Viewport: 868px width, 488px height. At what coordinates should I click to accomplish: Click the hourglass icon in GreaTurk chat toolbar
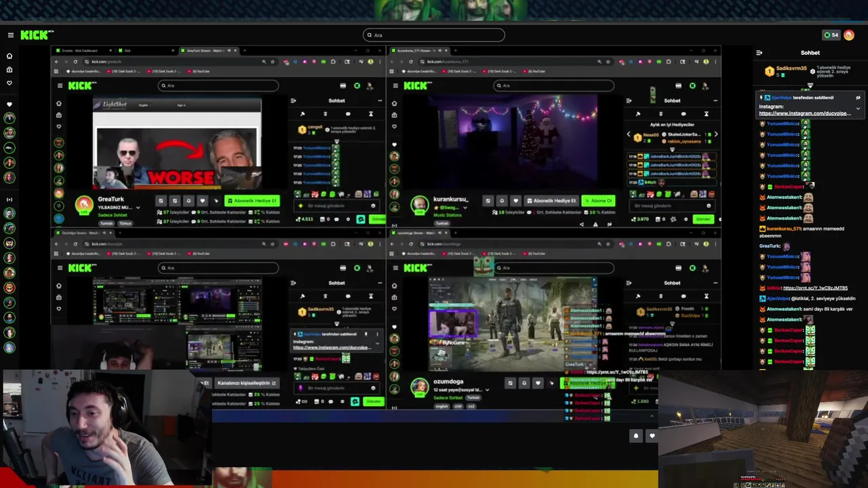click(371, 114)
